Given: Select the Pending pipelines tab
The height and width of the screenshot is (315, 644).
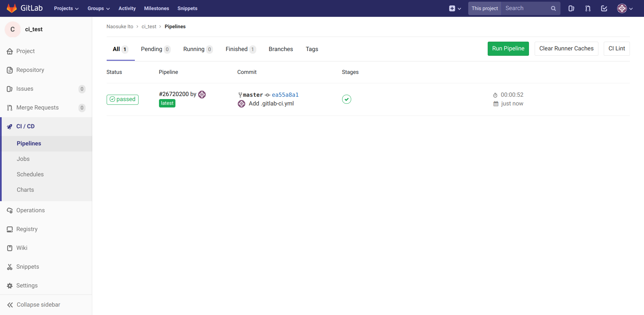Looking at the screenshot, I should tap(156, 49).
